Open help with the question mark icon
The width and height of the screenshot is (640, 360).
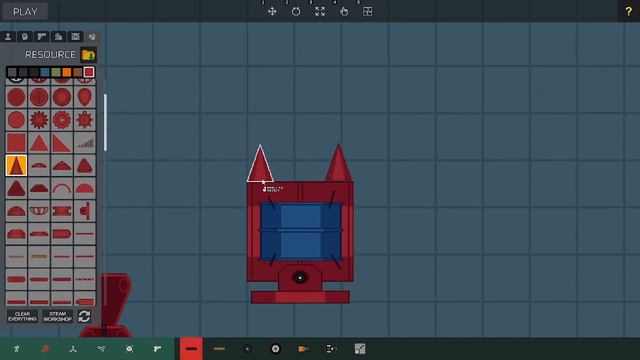tap(629, 11)
